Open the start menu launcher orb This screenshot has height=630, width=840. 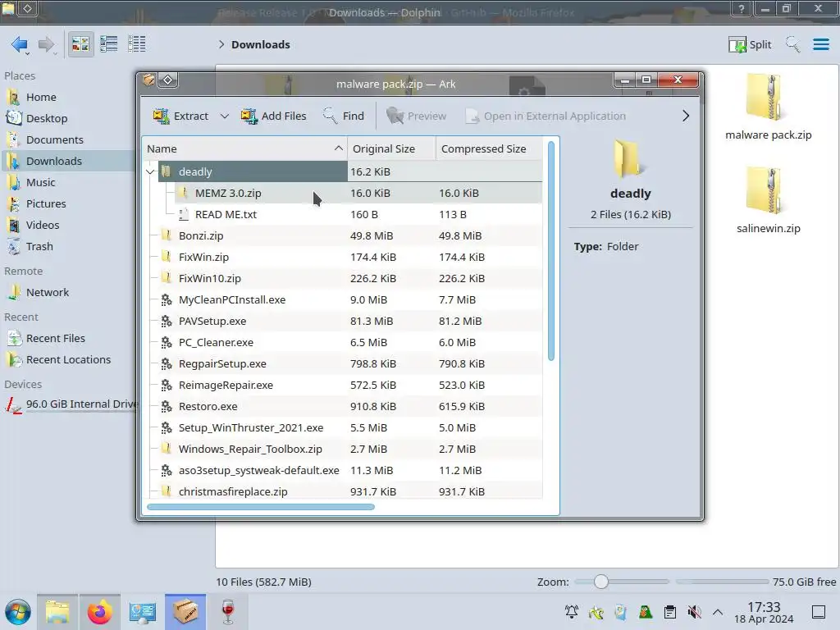(x=18, y=612)
